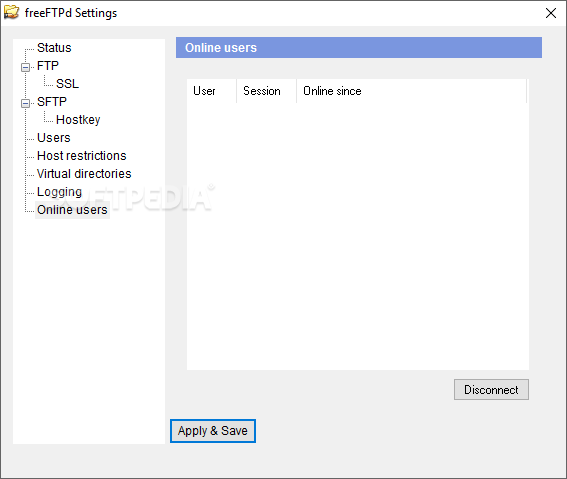Click Apply & Save button
The width and height of the screenshot is (567, 479).
coord(213,431)
